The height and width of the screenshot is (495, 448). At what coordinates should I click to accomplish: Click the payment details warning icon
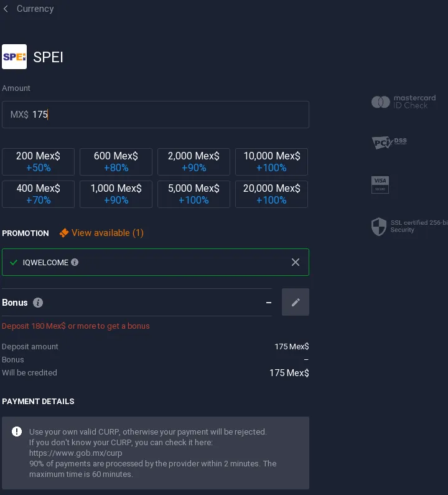click(17, 431)
